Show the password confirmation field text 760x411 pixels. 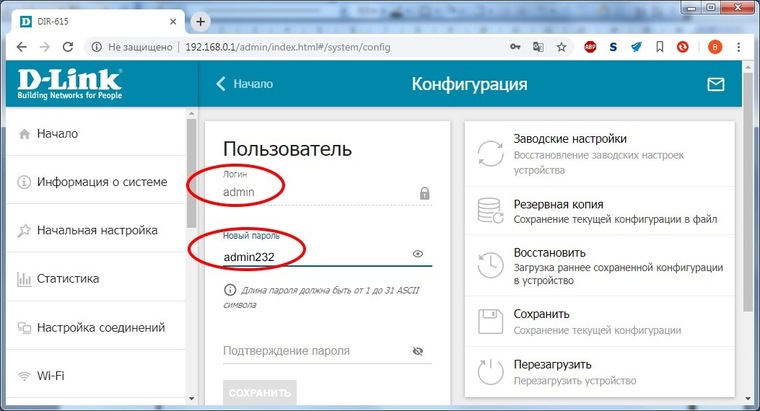(x=418, y=352)
